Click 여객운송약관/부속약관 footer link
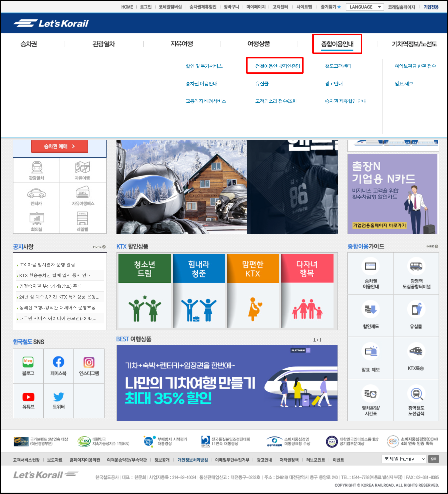 click(x=127, y=460)
